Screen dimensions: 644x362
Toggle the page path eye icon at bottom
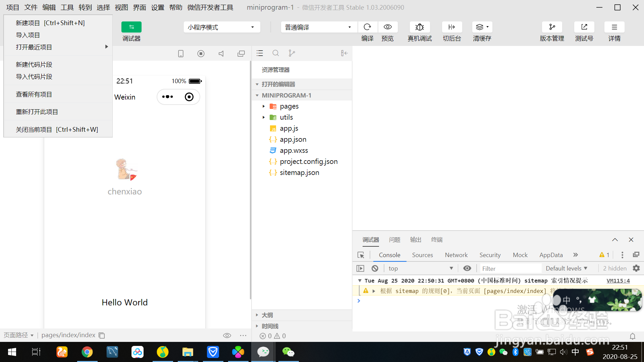tap(227, 335)
